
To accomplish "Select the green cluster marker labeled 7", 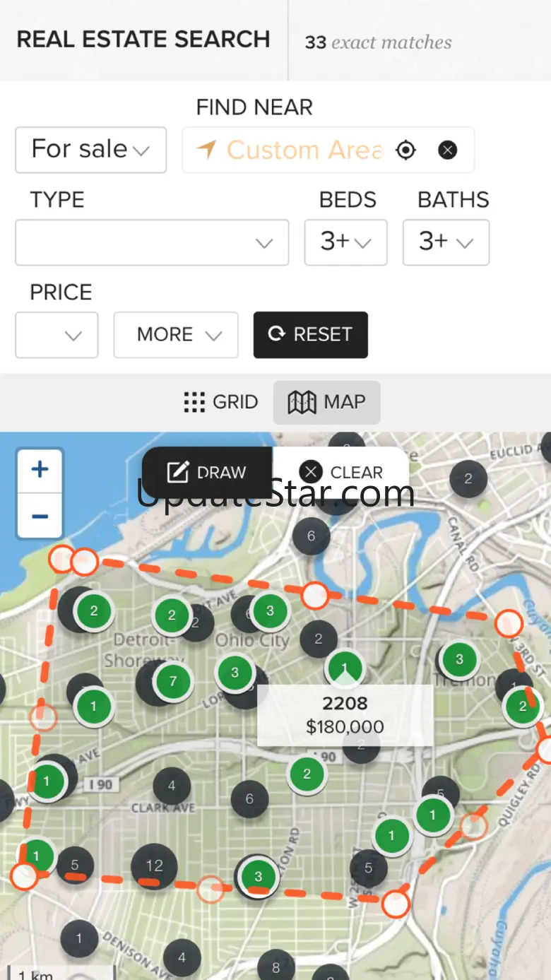I will pyautogui.click(x=172, y=682).
